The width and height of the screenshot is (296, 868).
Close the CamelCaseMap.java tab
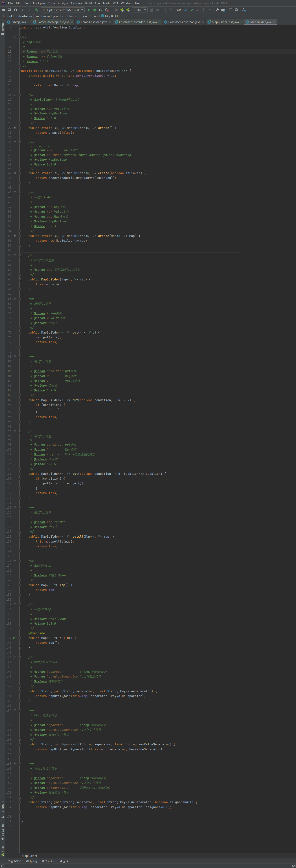coord(110,22)
